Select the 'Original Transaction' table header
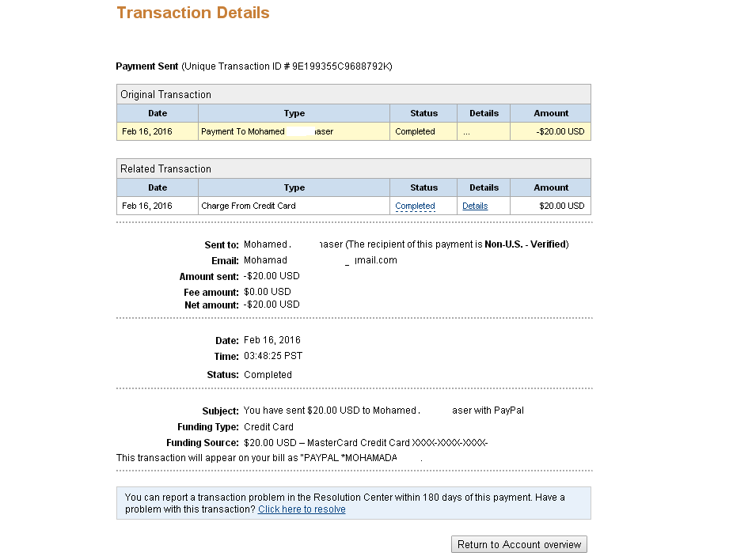This screenshot has width=733, height=560. tap(165, 95)
